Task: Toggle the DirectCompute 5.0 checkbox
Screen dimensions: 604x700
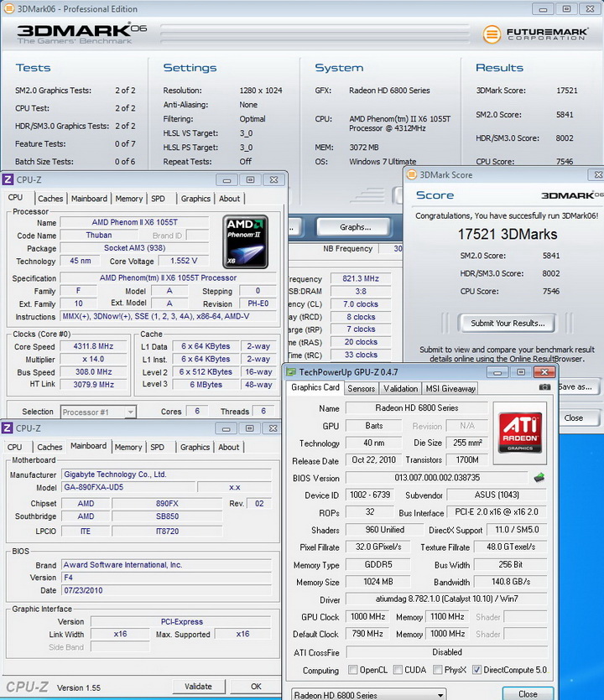Action: (x=476, y=670)
